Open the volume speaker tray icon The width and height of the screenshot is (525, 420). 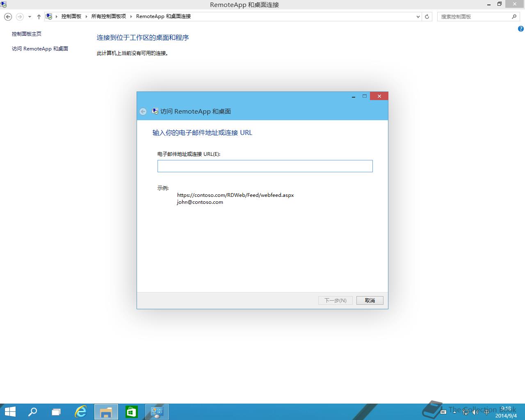(x=475, y=412)
